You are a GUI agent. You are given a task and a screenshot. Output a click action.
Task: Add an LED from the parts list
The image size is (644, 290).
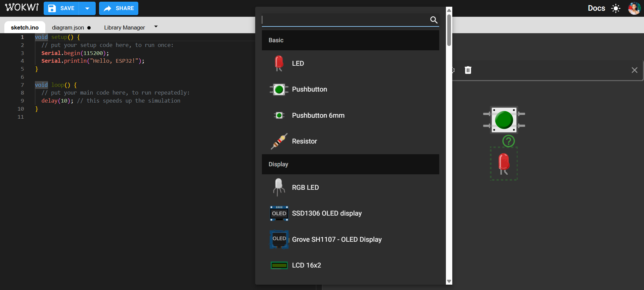351,63
